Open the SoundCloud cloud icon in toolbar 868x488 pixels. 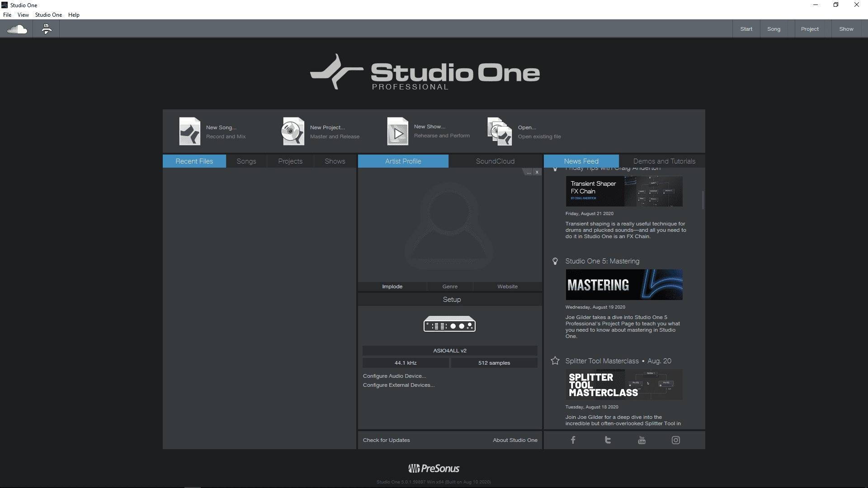pos(17,29)
